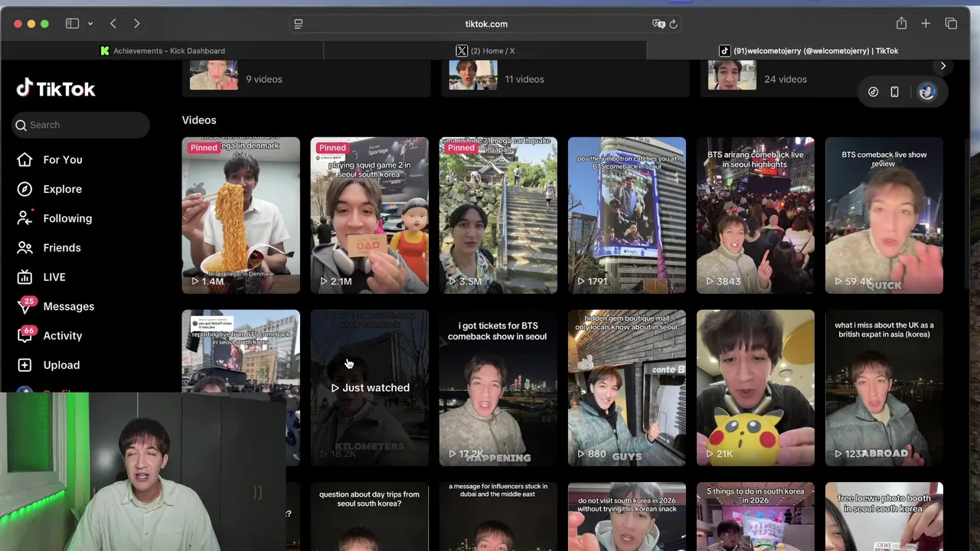The height and width of the screenshot is (551, 980).
Task: Open LIVE icon in sidebar
Action: 24,277
